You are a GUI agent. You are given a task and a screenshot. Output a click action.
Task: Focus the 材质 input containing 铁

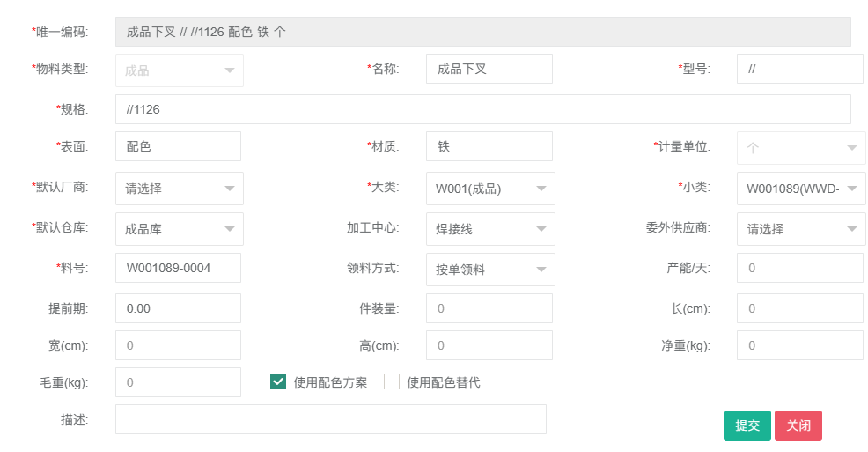coord(489,146)
